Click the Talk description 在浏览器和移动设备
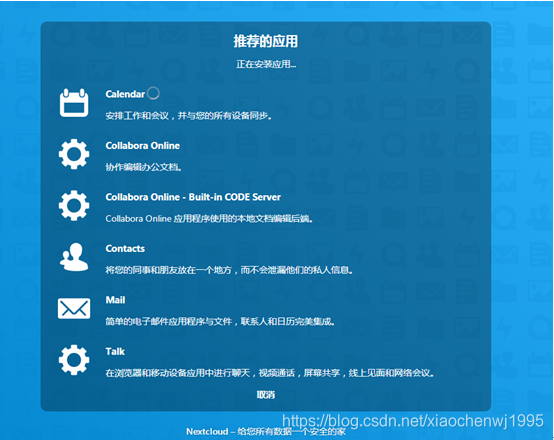Screen dimensions: 554x440 (270, 373)
